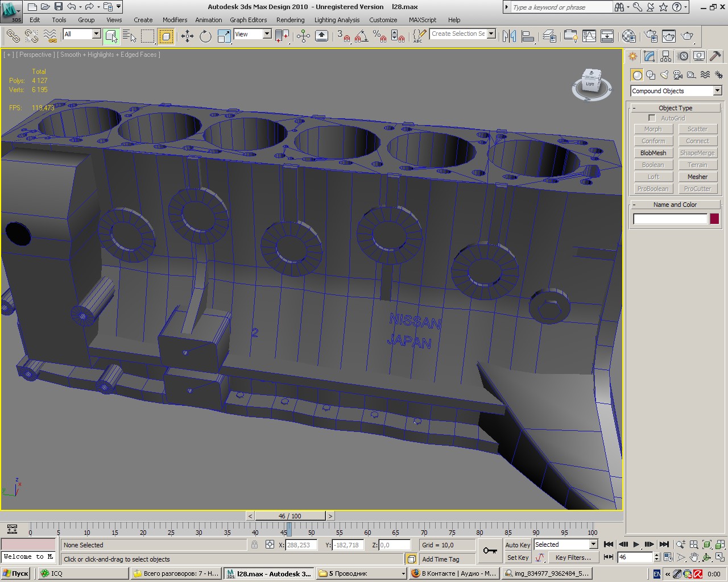This screenshot has height=582, width=728.
Task: Open the Rendering menu
Action: (290, 20)
